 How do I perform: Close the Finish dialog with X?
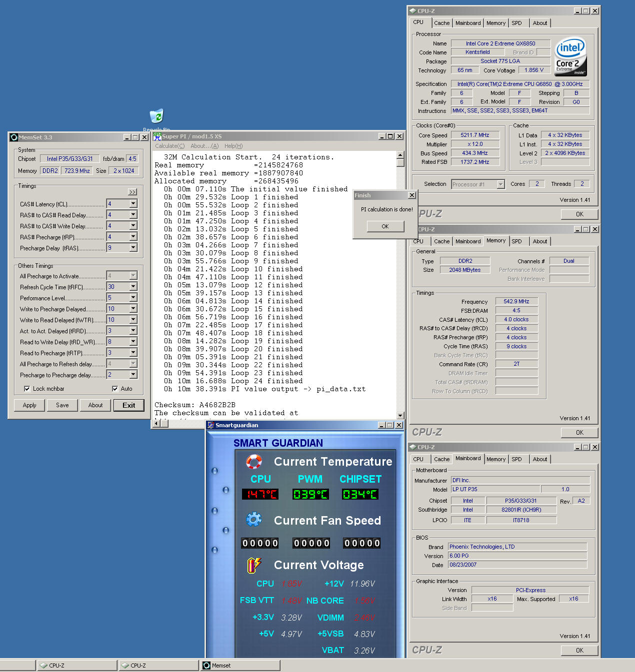(411, 195)
